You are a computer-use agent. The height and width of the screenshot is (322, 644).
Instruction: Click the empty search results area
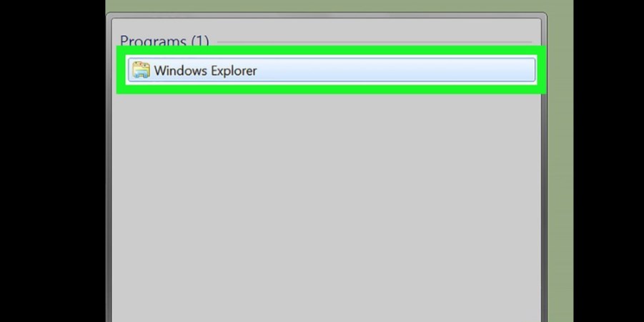327,205
